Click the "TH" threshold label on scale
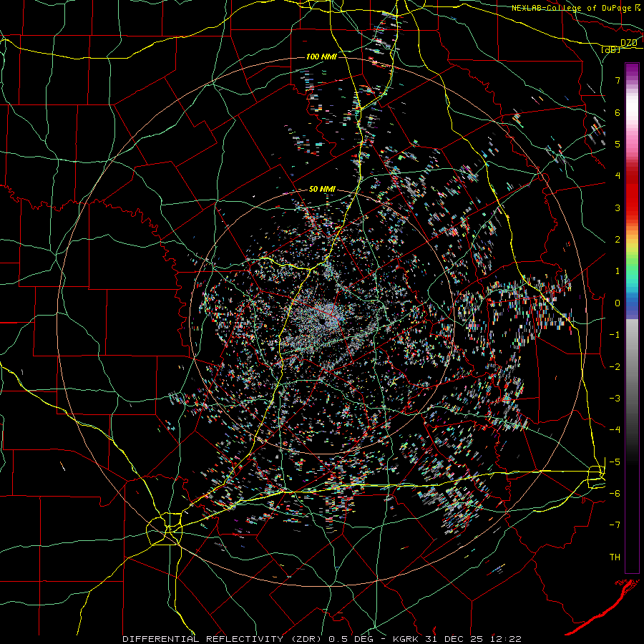 (x=615, y=557)
